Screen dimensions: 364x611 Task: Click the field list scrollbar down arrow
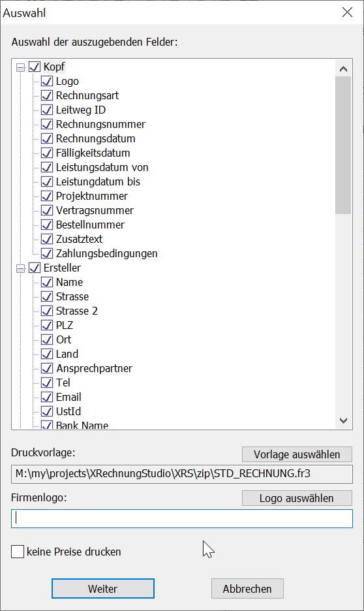point(343,420)
